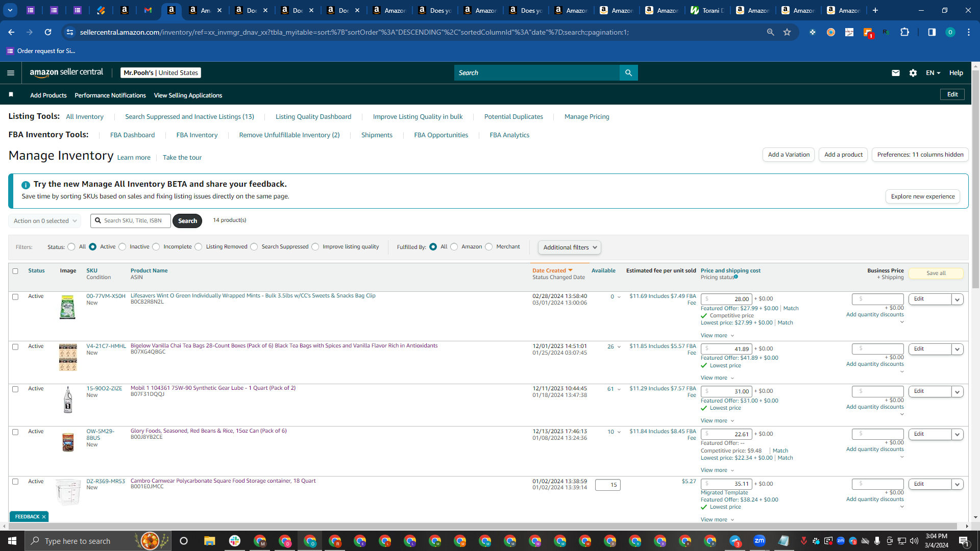
Task: Open the Seller Central hamburger menu
Action: coord(11,73)
